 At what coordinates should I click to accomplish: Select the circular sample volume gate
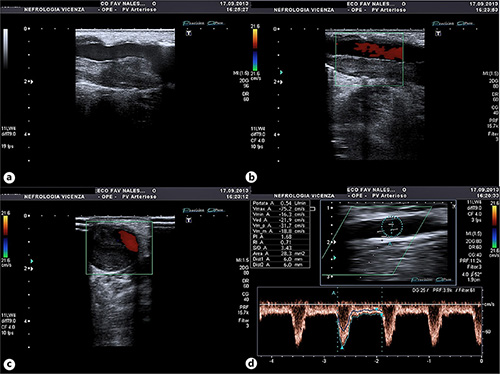click(392, 226)
